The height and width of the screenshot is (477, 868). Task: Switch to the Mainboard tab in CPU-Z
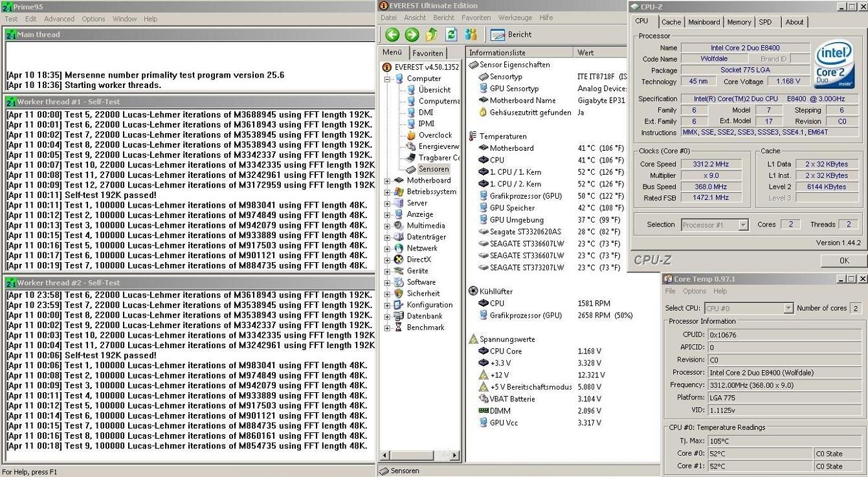click(x=704, y=22)
